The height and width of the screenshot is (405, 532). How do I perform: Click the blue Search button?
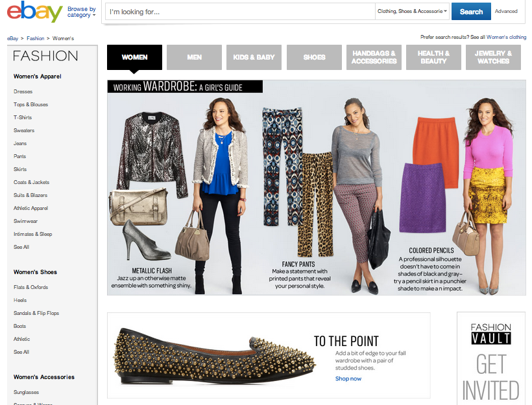[x=471, y=12]
